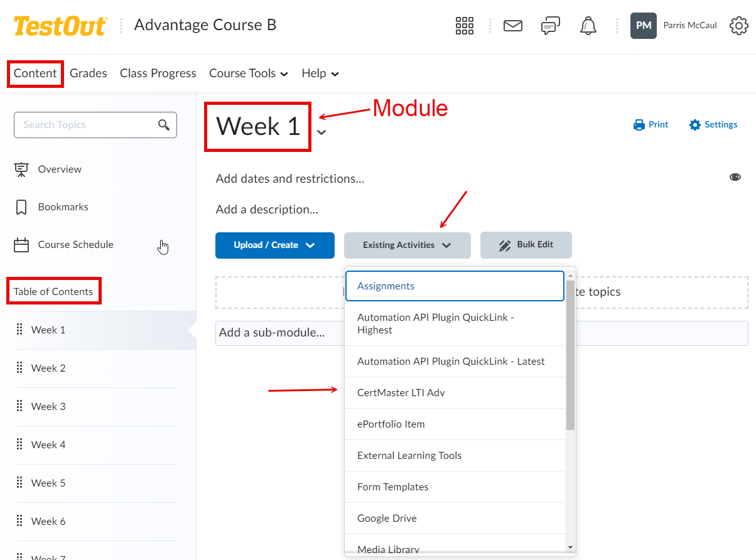The height and width of the screenshot is (560, 756).
Task: Open the email envelope icon
Action: pyautogui.click(x=512, y=26)
